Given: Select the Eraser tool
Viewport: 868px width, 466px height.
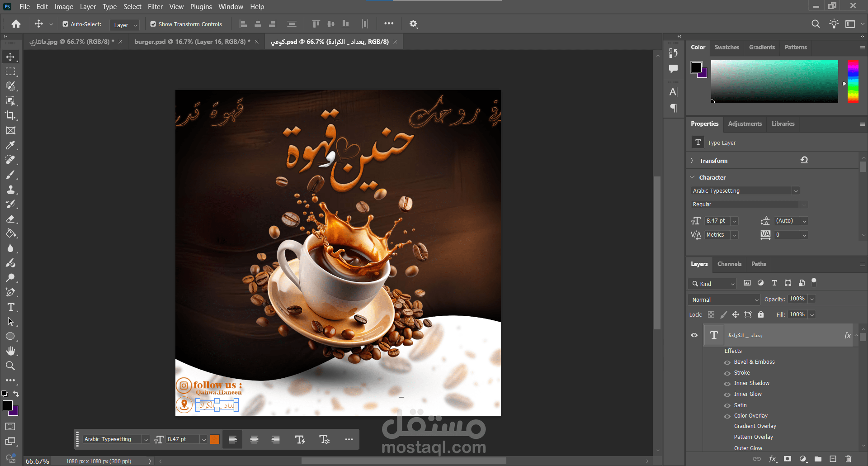Looking at the screenshot, I should click(10, 219).
